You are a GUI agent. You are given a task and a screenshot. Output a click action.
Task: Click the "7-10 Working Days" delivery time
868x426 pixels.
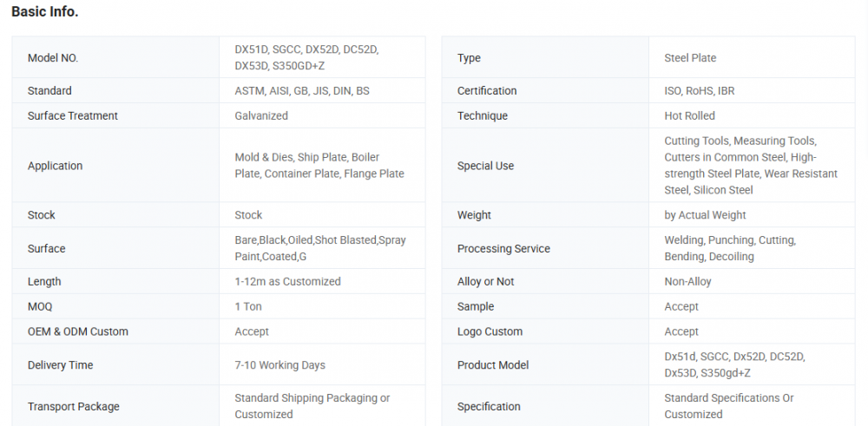pos(279,365)
